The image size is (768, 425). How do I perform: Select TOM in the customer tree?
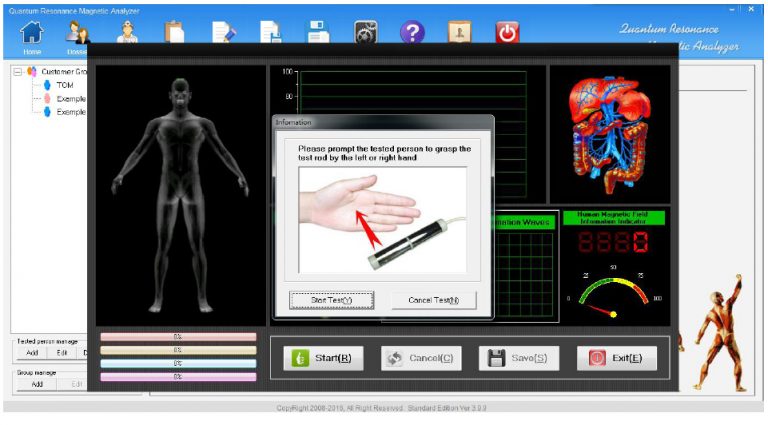click(64, 85)
